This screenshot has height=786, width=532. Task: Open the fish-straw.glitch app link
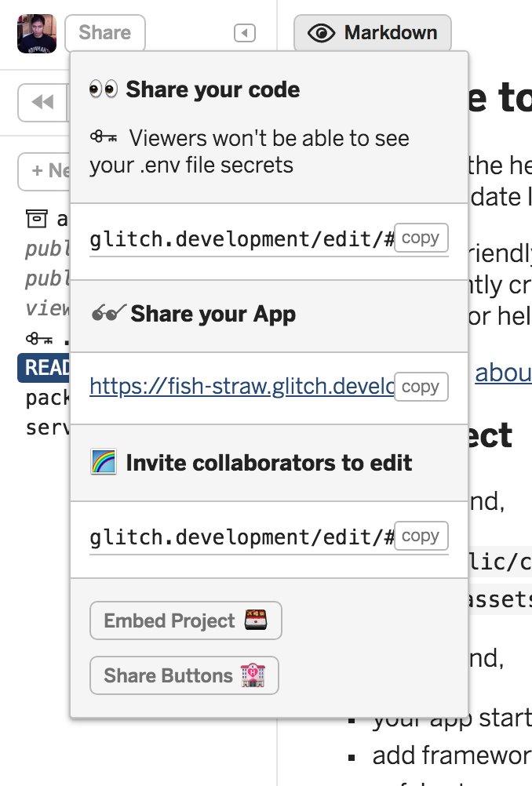tap(241, 387)
